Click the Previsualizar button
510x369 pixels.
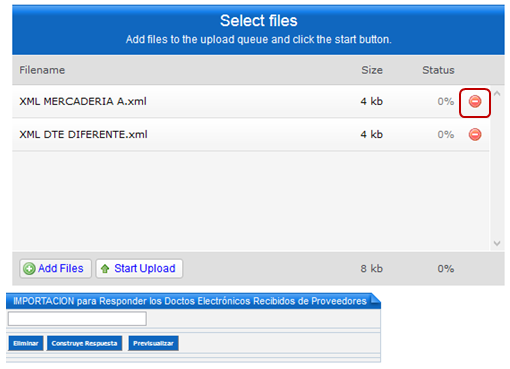[x=153, y=343]
